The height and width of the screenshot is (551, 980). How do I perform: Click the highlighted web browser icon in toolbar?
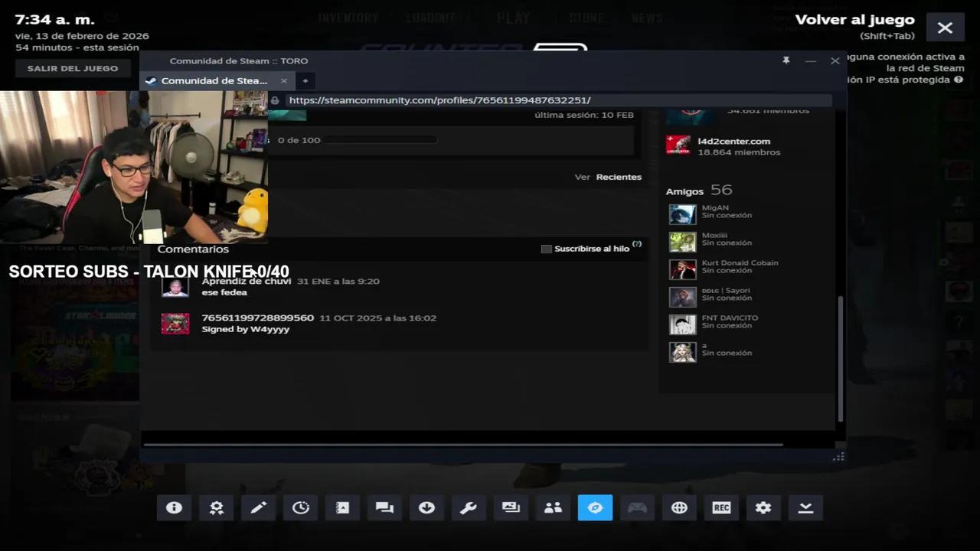coord(596,507)
